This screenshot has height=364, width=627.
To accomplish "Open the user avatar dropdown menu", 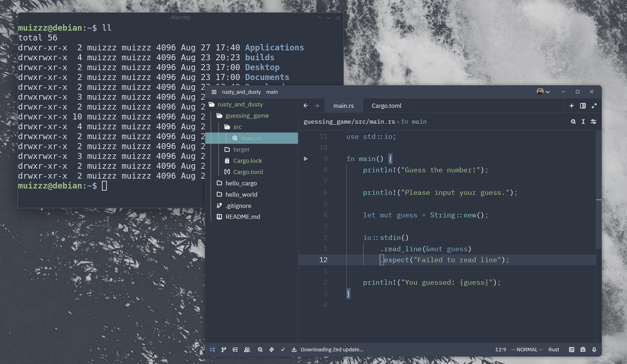I will (543, 92).
